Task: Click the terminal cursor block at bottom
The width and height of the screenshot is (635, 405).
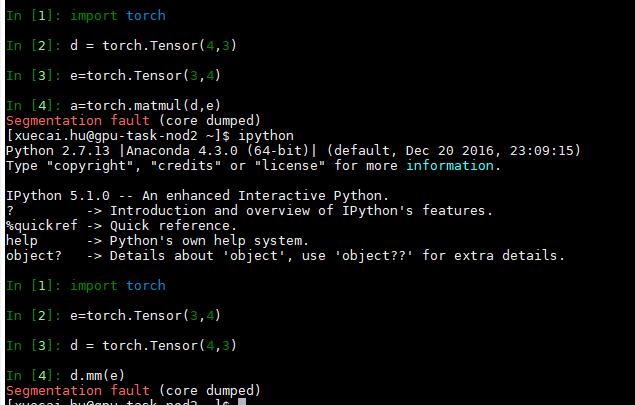Action: tap(242, 402)
